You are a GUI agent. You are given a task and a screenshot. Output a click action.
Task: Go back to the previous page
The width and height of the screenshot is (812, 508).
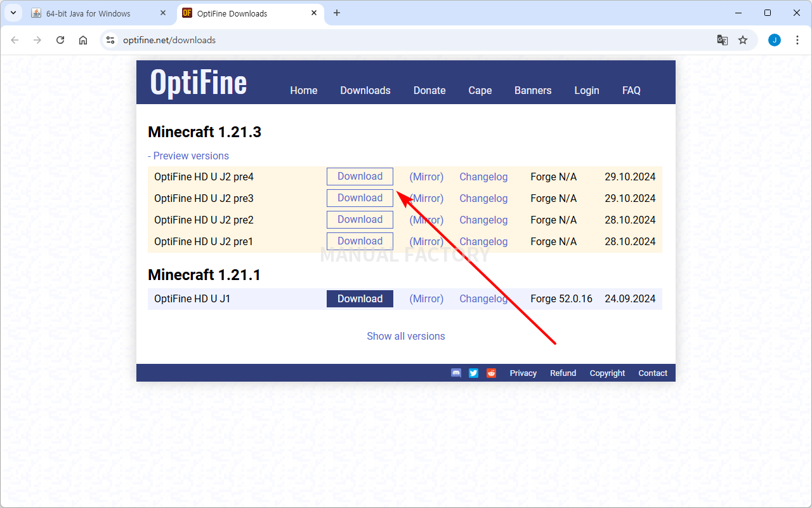[15, 40]
